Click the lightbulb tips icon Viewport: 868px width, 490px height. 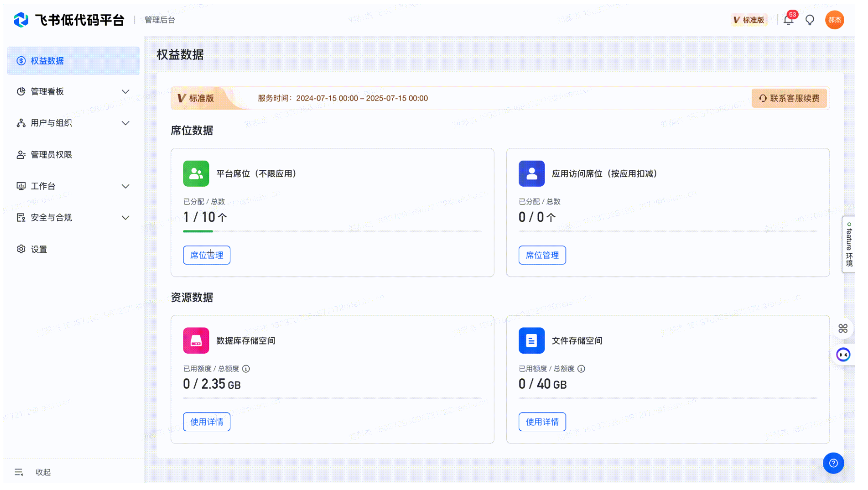(x=810, y=20)
